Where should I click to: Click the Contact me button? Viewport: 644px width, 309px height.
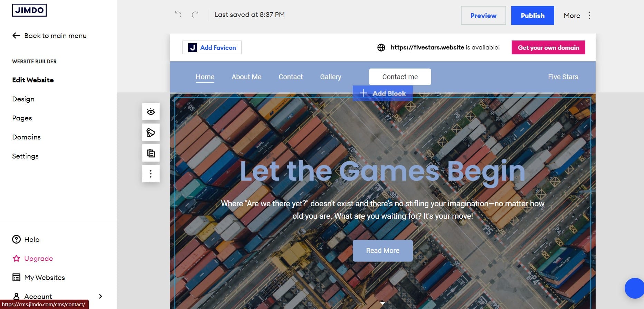click(x=400, y=77)
